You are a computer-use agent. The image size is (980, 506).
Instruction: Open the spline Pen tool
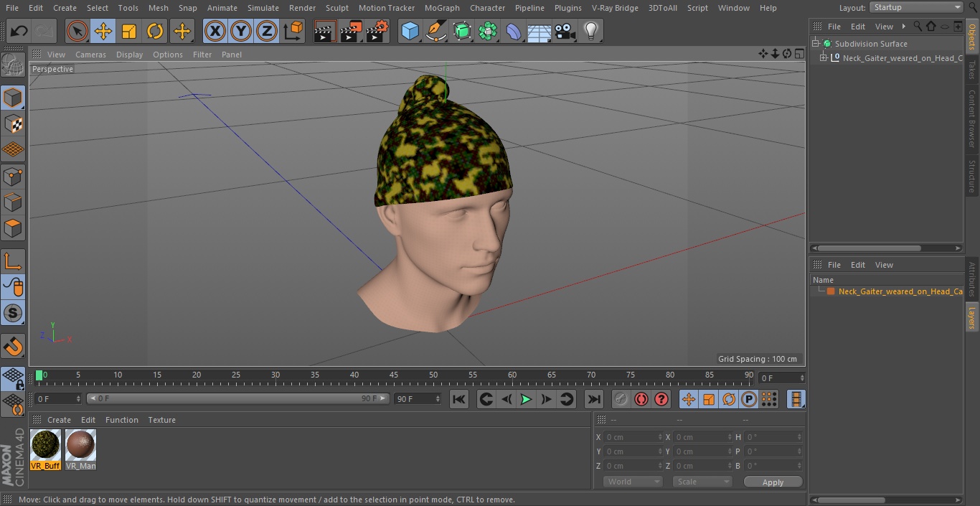point(435,32)
